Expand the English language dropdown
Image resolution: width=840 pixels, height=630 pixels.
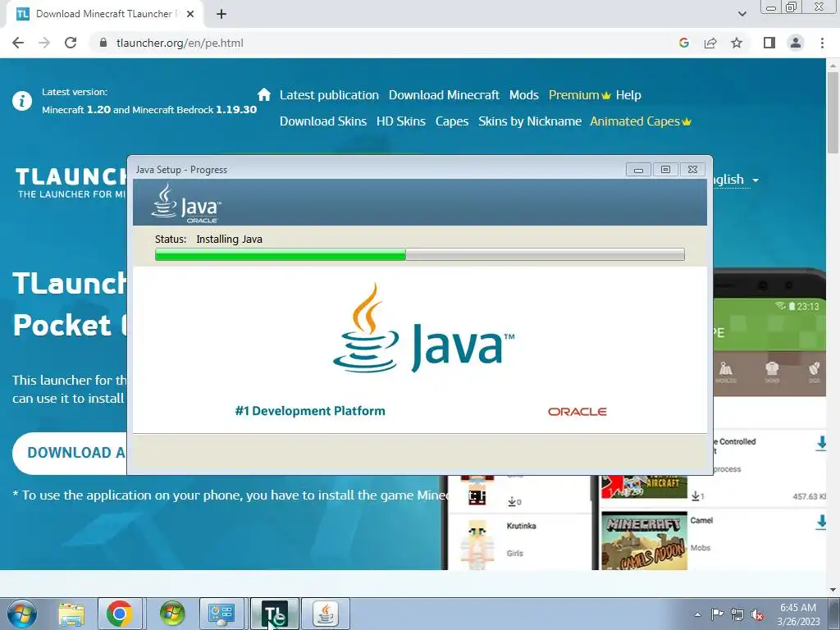(734, 180)
